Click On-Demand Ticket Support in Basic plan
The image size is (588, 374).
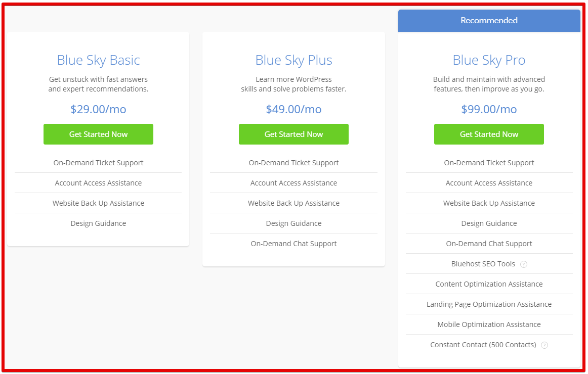[98, 163]
